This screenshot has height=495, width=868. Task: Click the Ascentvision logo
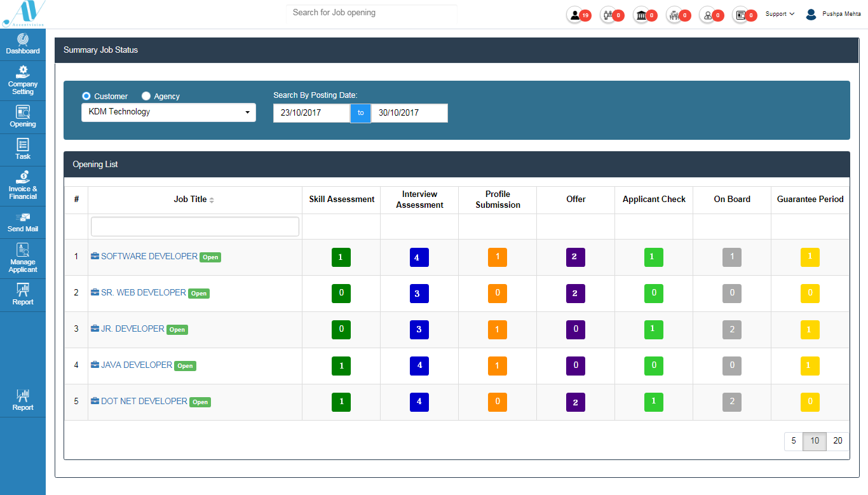click(x=24, y=13)
